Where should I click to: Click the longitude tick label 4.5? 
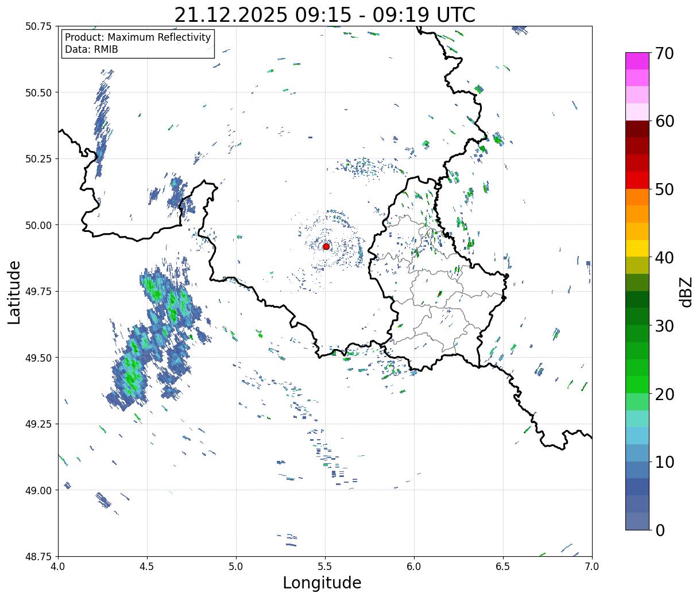pos(147,566)
